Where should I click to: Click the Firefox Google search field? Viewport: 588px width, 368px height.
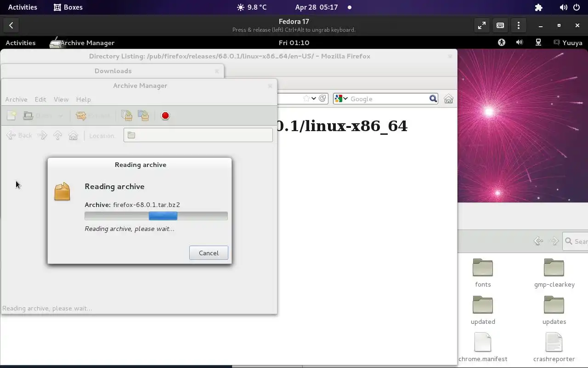click(389, 99)
